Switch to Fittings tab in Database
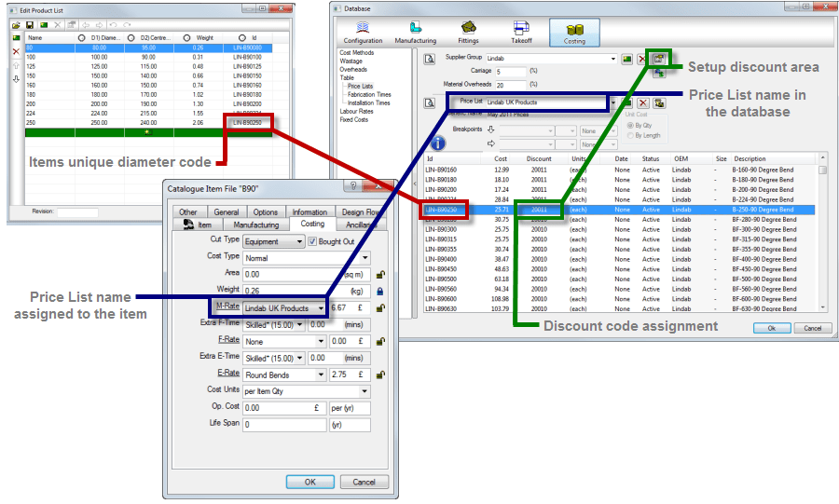 (x=468, y=33)
